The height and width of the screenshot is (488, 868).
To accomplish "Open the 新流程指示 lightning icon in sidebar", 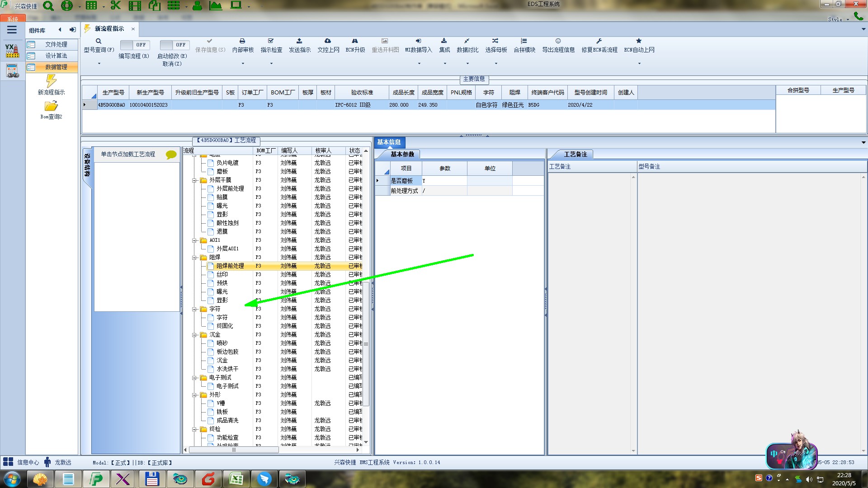I will 51,81.
